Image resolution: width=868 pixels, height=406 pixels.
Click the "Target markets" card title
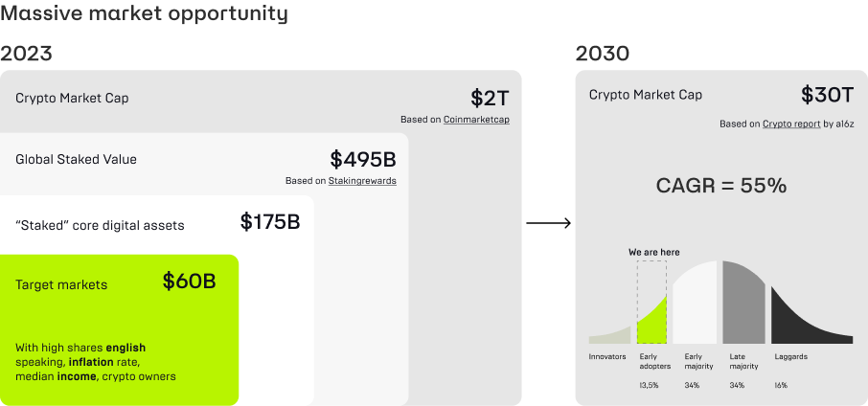click(61, 284)
